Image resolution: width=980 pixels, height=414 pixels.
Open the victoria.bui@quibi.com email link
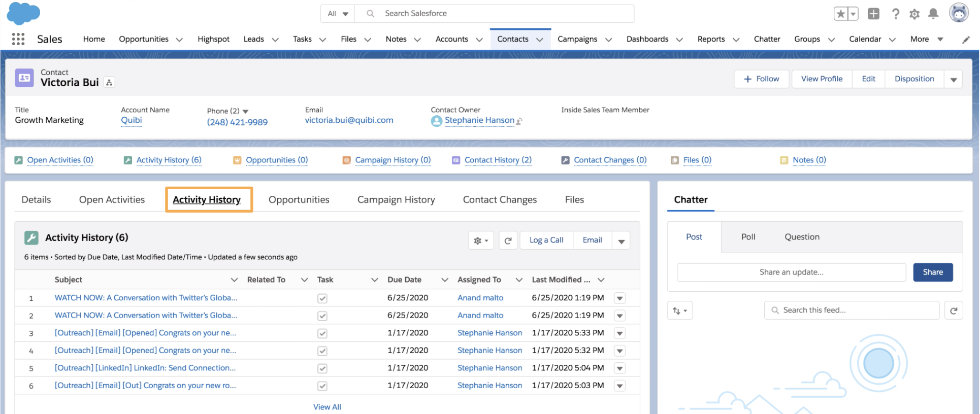point(349,120)
